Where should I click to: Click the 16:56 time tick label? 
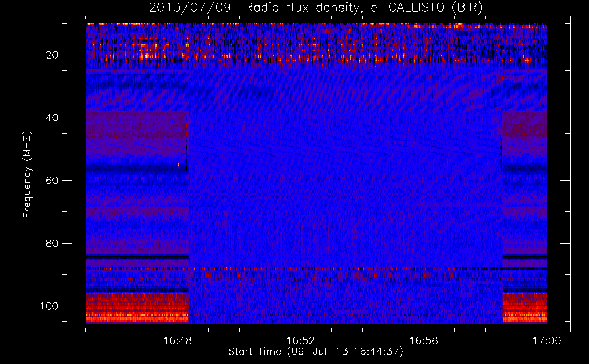(424, 341)
